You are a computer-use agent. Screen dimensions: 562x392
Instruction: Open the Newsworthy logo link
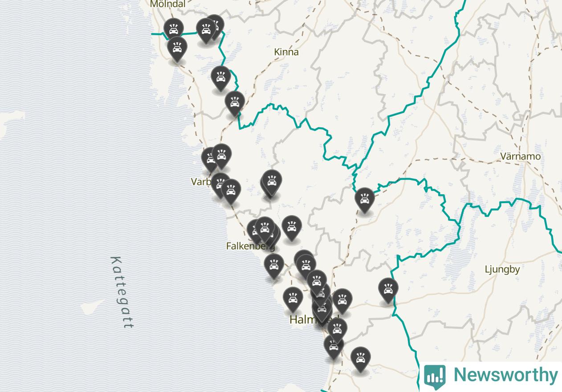491,375
